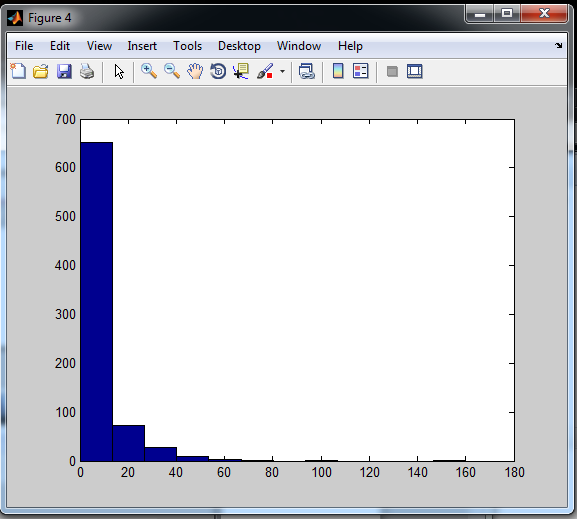Open the Edit menu
577x519 pixels.
pyautogui.click(x=60, y=46)
